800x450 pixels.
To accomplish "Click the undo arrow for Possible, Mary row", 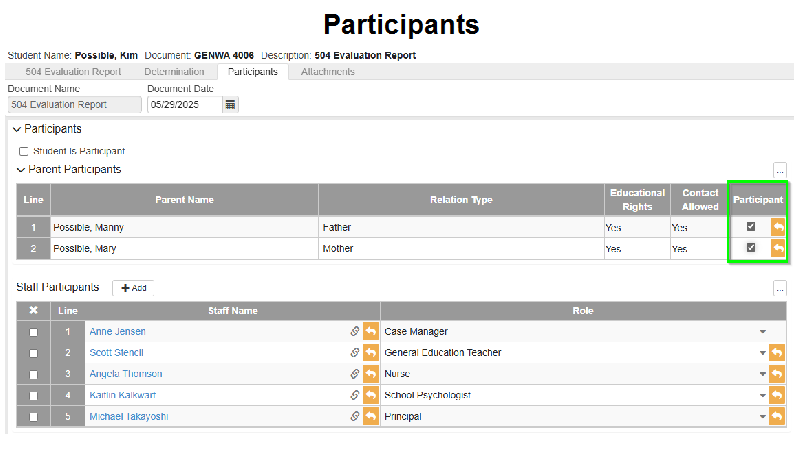I will point(778,248).
